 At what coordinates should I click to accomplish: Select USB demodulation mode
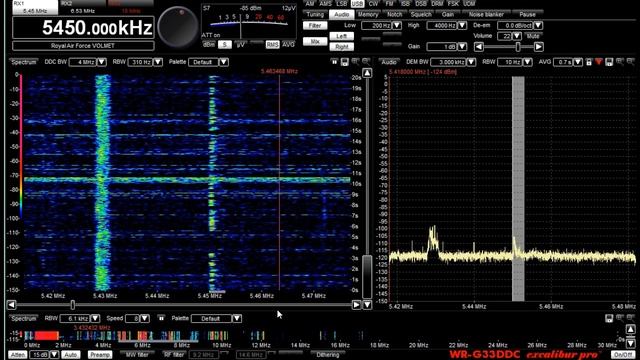tap(357, 4)
